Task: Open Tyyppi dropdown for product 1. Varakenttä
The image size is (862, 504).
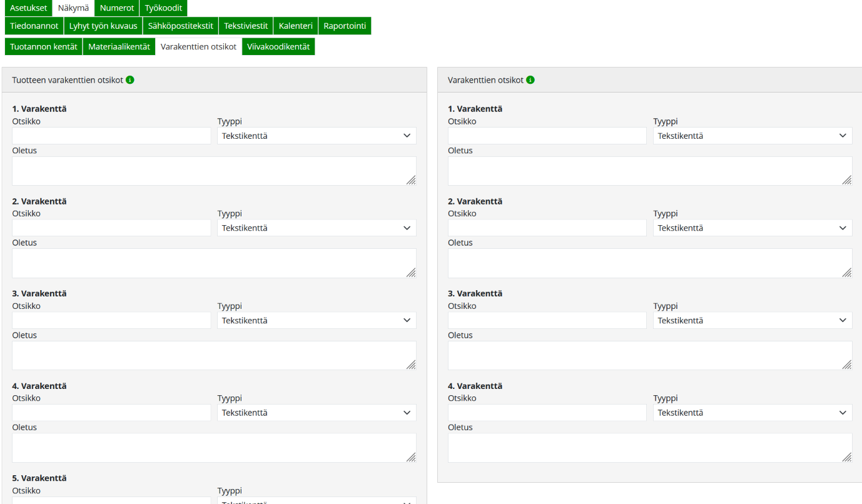Action: click(x=317, y=136)
